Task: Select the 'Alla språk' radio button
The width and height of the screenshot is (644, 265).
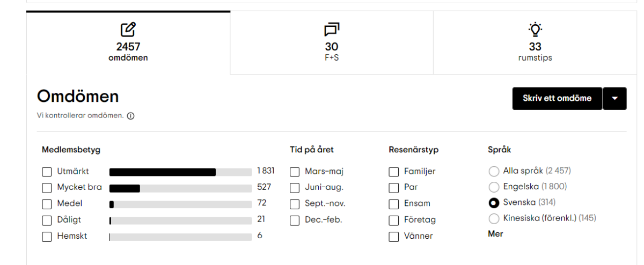Action: 494,172
